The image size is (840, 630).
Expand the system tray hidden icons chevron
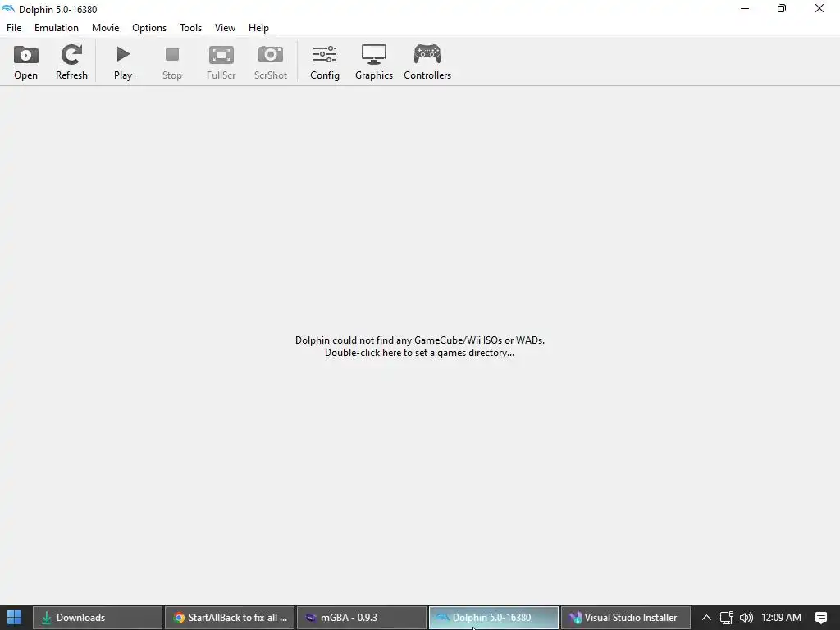click(x=706, y=618)
